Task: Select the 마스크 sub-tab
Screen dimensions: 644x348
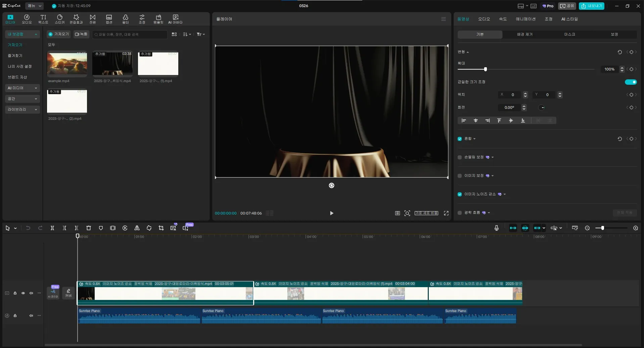Action: 569,34
